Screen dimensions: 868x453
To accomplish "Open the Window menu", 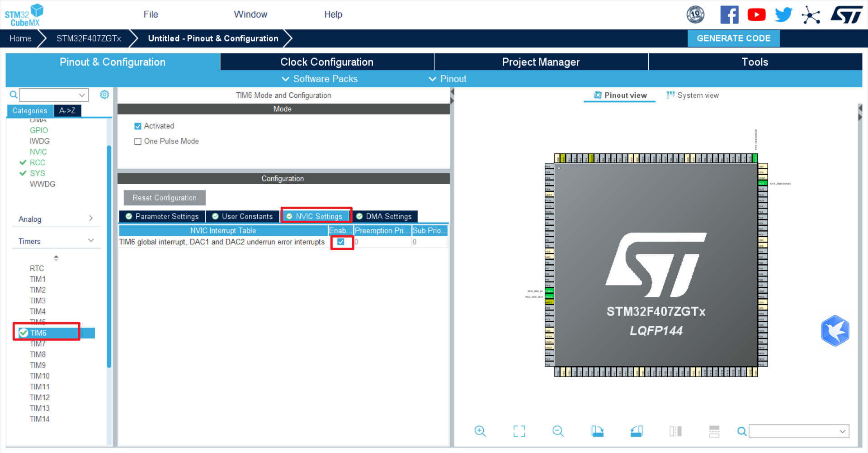I will (250, 14).
